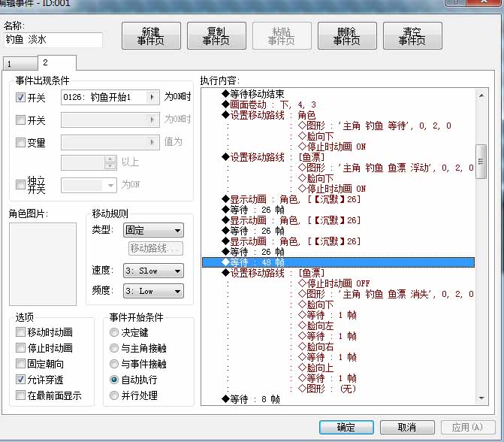Select the 并行处理 trigger option
This screenshot has width=504, height=442.
113,395
